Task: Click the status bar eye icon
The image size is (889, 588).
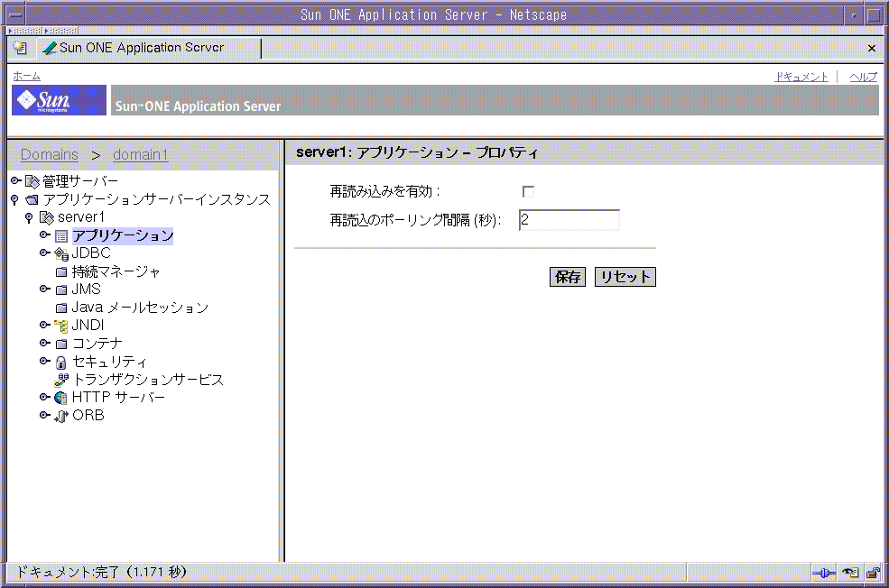Action: [850, 573]
